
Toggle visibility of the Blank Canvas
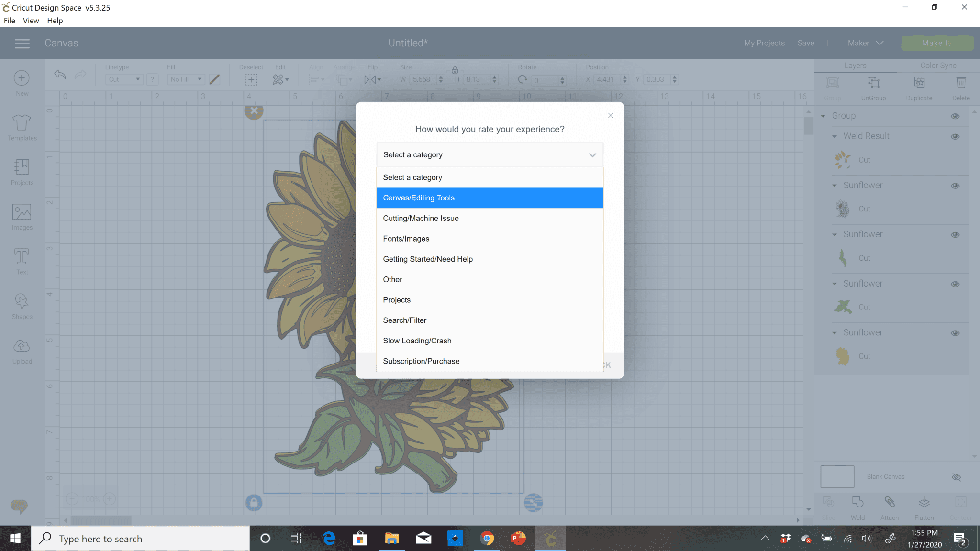click(957, 477)
